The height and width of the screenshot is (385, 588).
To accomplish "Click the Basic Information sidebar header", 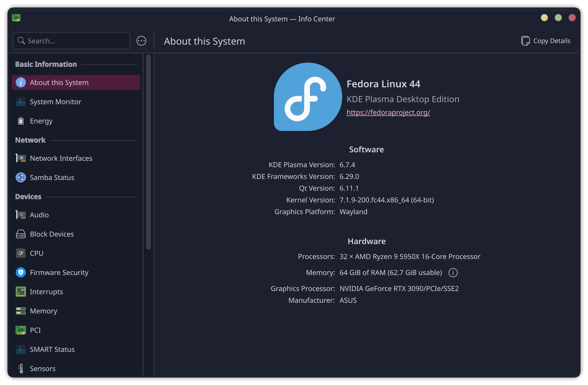I will [46, 64].
